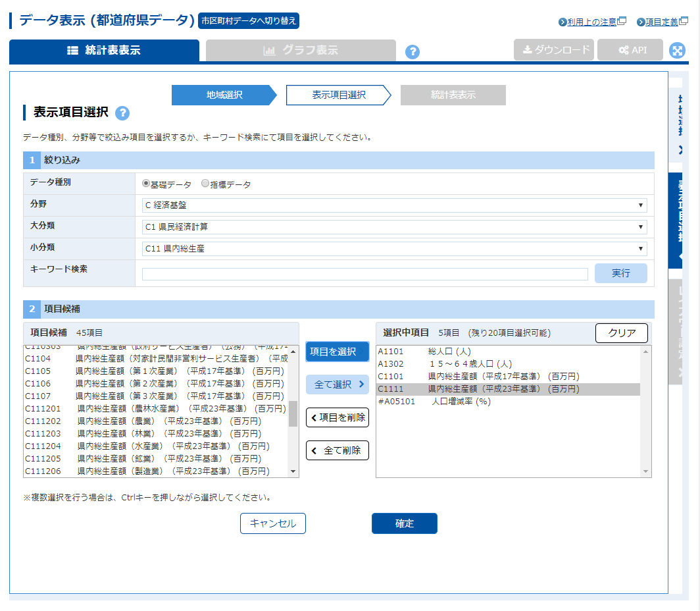This screenshot has height=611, width=700.
Task: Click the 実行 search button
Action: pos(620,273)
